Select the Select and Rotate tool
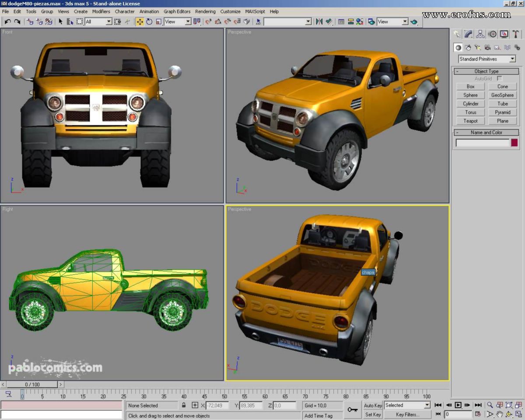This screenshot has width=525, height=420. coord(149,21)
